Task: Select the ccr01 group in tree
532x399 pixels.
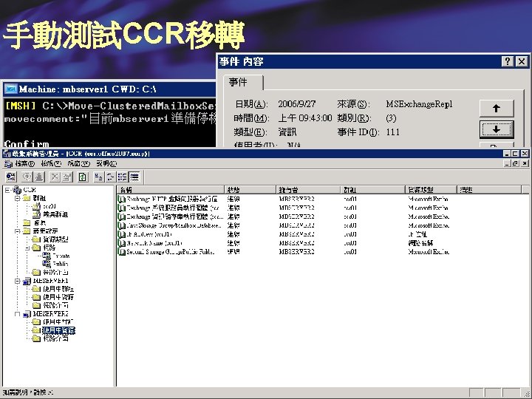Action: tap(49, 206)
